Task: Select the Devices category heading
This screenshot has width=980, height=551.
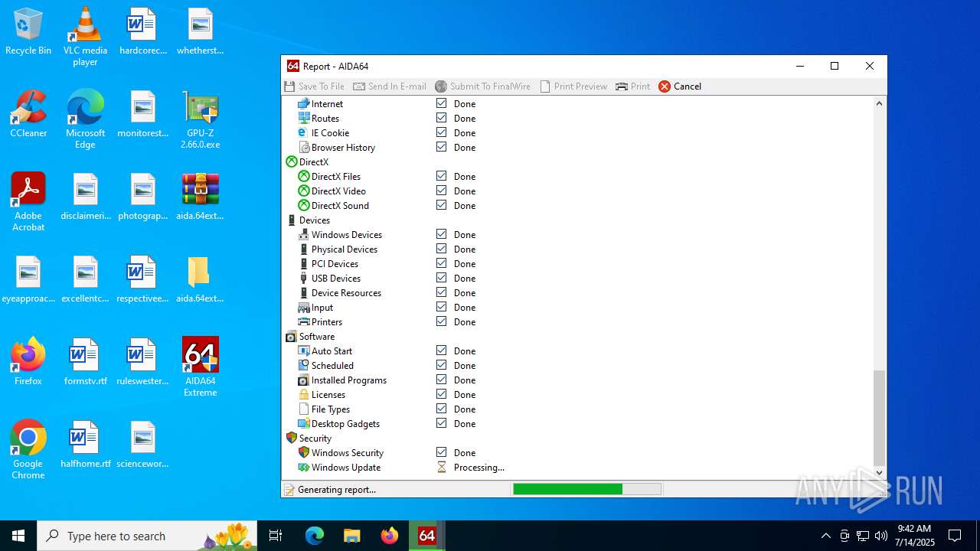Action: (315, 220)
